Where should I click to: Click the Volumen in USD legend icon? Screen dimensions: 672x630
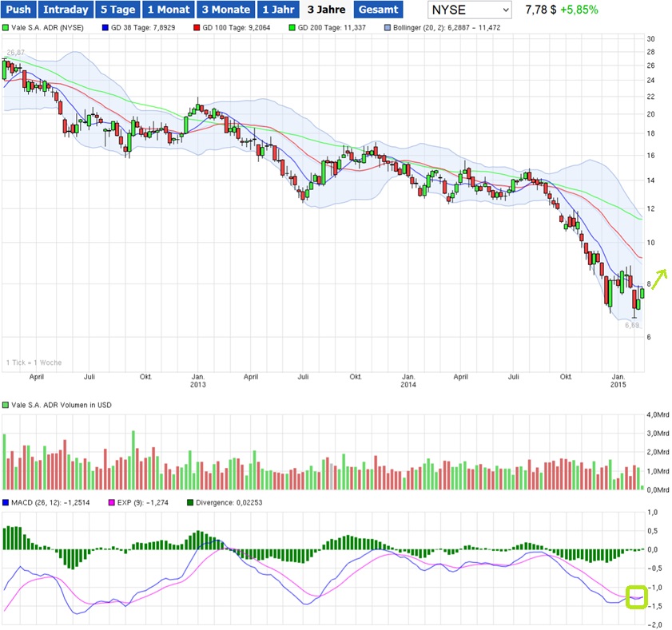(6, 406)
